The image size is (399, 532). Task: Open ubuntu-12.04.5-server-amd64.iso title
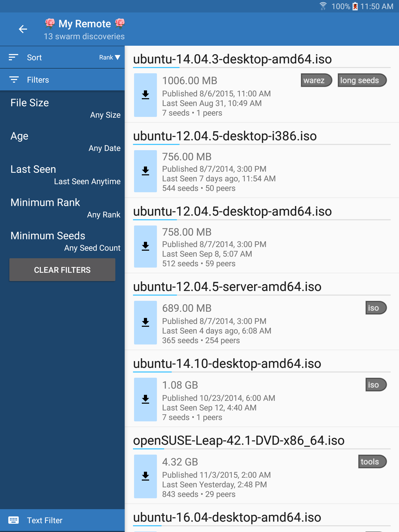pyautogui.click(x=227, y=287)
